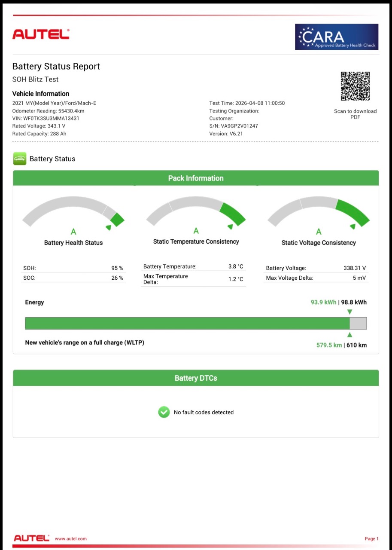Click the Max Voltage Delta 5 mV row
Image resolution: width=392 pixels, height=550 pixels.
click(316, 278)
